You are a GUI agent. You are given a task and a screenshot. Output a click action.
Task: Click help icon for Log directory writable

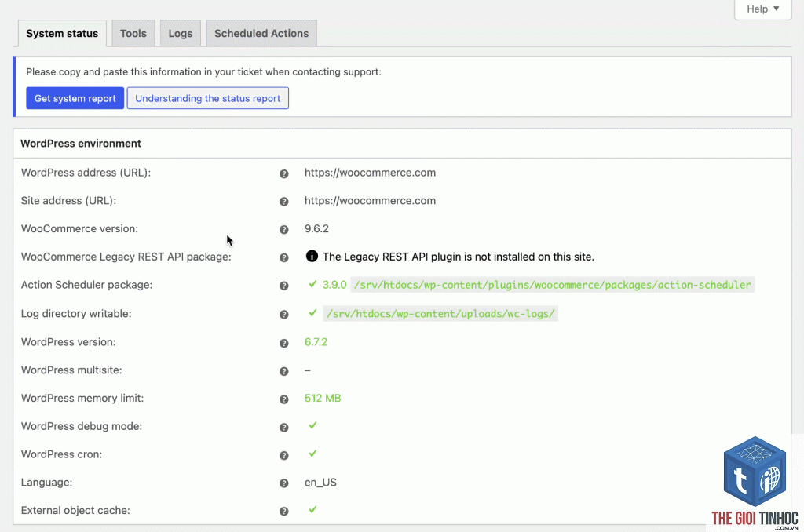[283, 315]
